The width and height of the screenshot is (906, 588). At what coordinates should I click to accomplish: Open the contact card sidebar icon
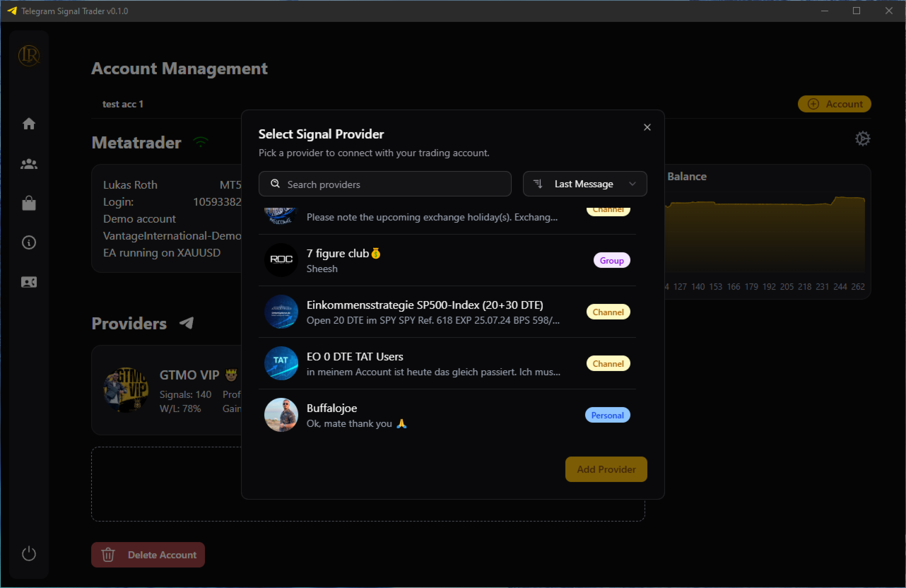(x=29, y=282)
